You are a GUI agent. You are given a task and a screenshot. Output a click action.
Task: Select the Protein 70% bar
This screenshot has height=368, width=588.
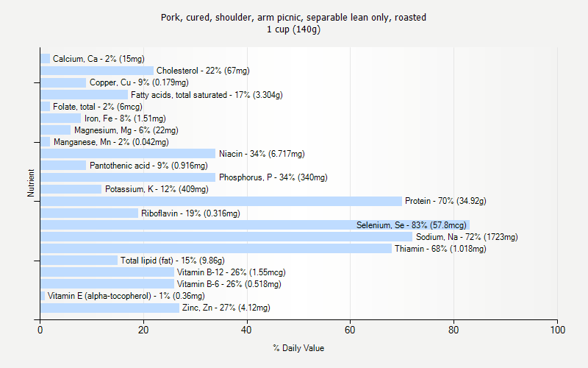tap(221, 201)
